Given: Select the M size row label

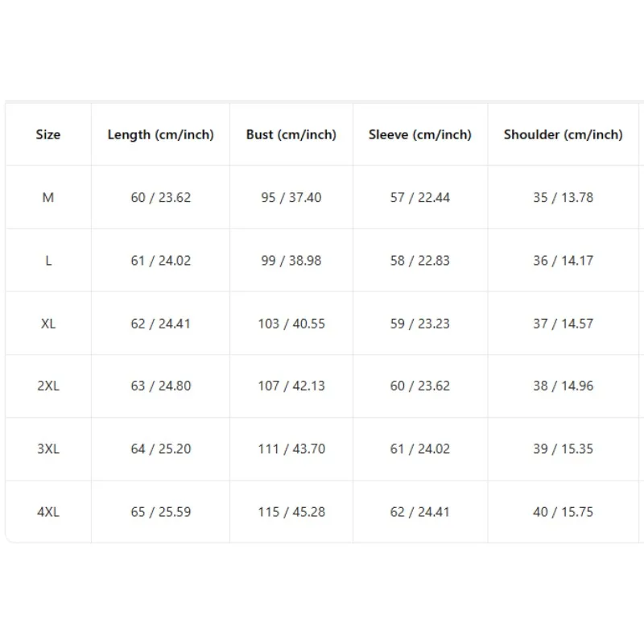Looking at the screenshot, I should [48, 197].
